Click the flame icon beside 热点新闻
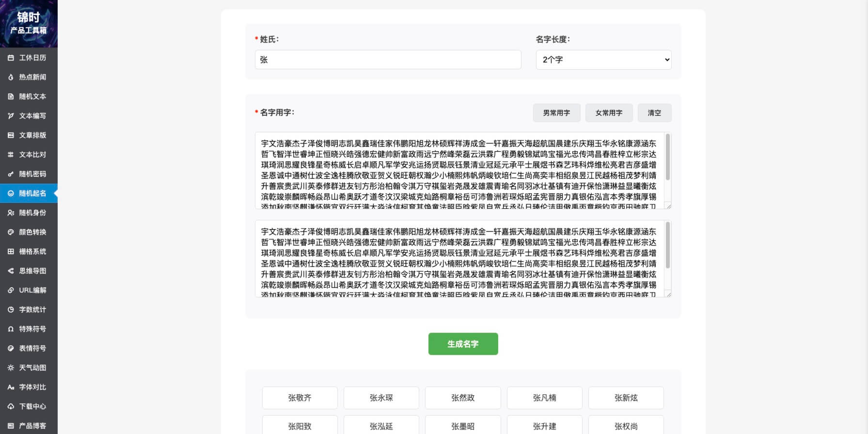This screenshot has height=434, width=868. pos(11,77)
